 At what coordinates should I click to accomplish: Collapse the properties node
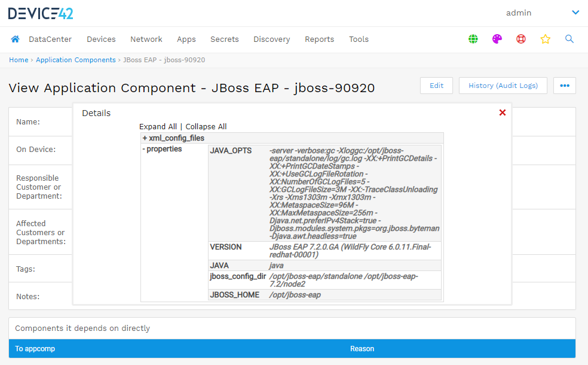162,149
